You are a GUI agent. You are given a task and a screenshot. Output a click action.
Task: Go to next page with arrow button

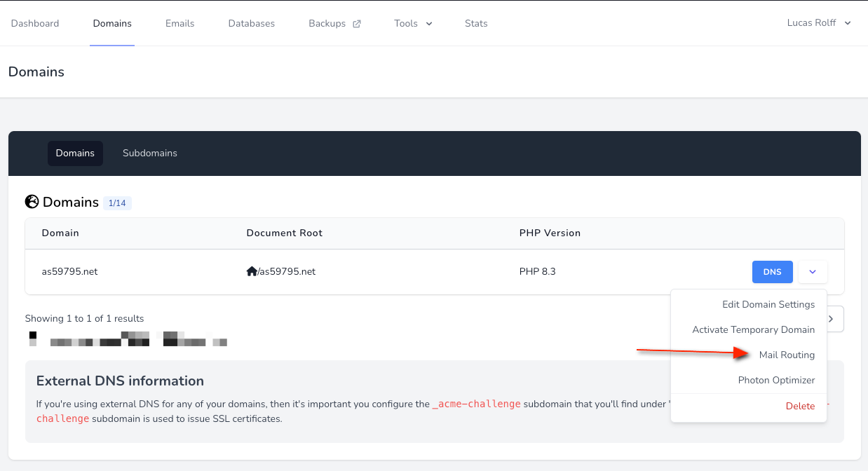(x=832, y=319)
